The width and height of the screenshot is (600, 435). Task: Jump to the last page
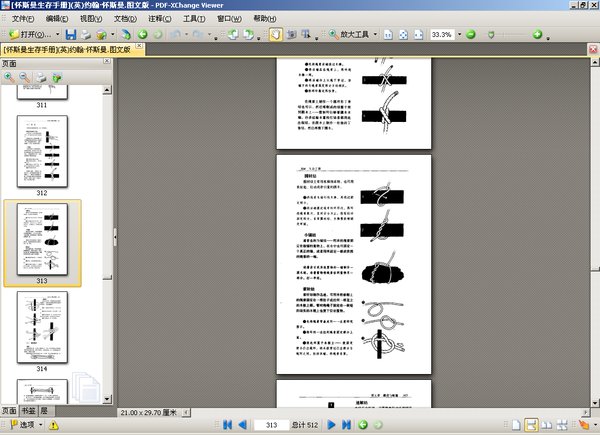click(x=347, y=425)
